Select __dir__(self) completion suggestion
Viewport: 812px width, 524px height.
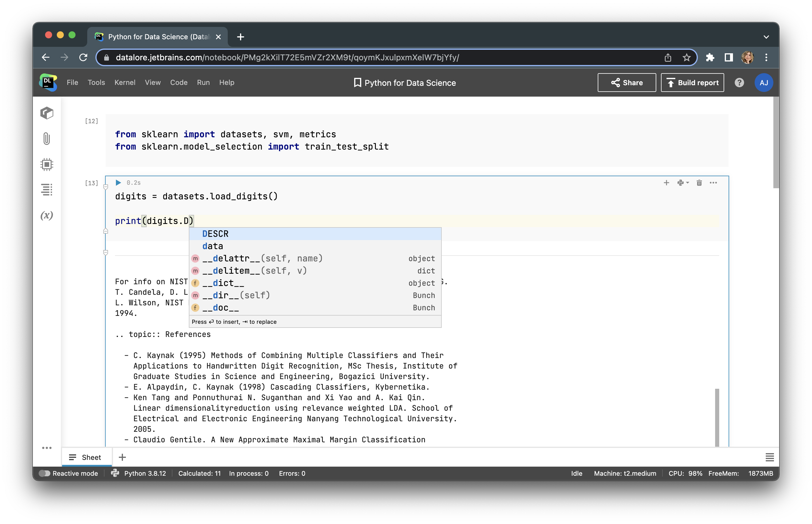pyautogui.click(x=315, y=295)
